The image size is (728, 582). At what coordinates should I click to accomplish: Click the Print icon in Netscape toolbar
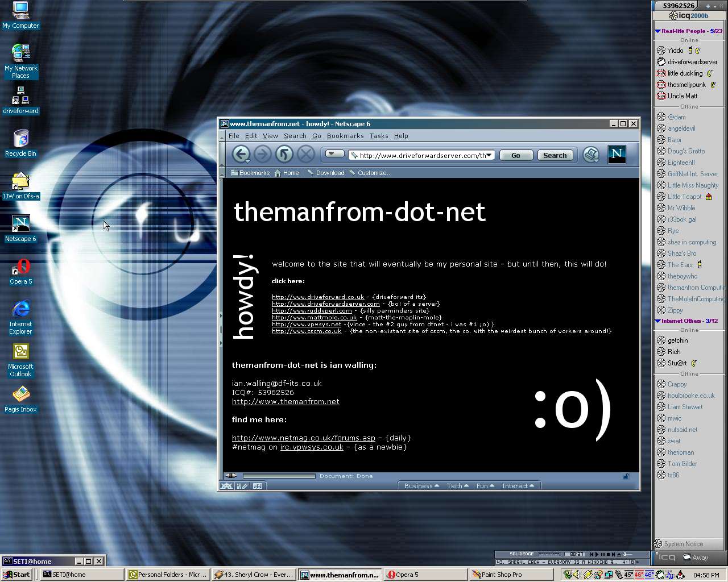point(591,155)
